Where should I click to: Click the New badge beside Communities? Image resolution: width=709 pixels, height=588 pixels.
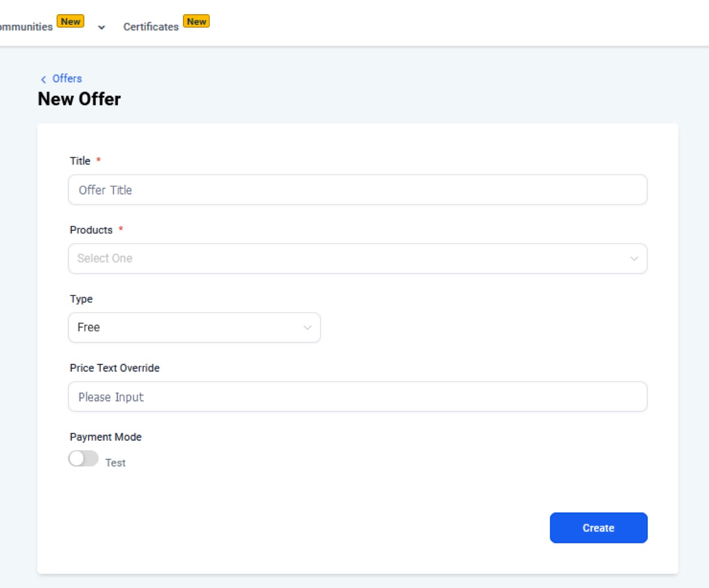click(70, 21)
